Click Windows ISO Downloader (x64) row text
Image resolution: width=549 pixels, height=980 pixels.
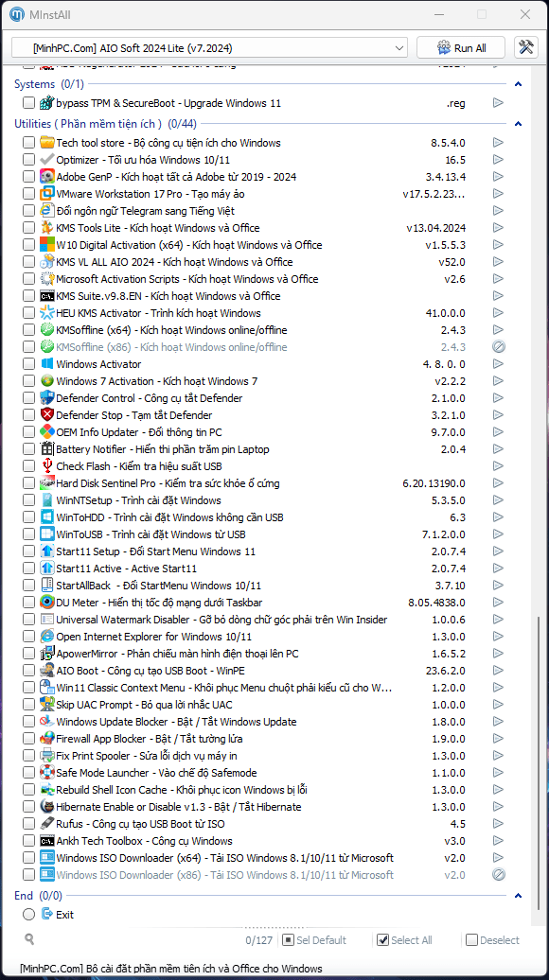(225, 857)
